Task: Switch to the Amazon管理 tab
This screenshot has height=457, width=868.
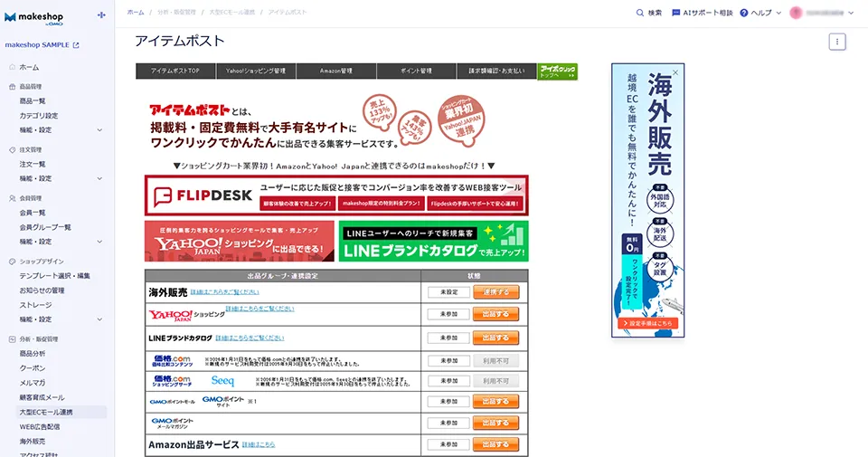Action: click(x=335, y=71)
